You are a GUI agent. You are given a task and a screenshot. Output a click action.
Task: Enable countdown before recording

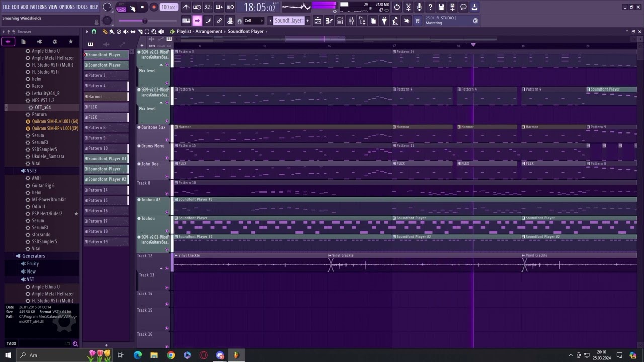(x=208, y=7)
